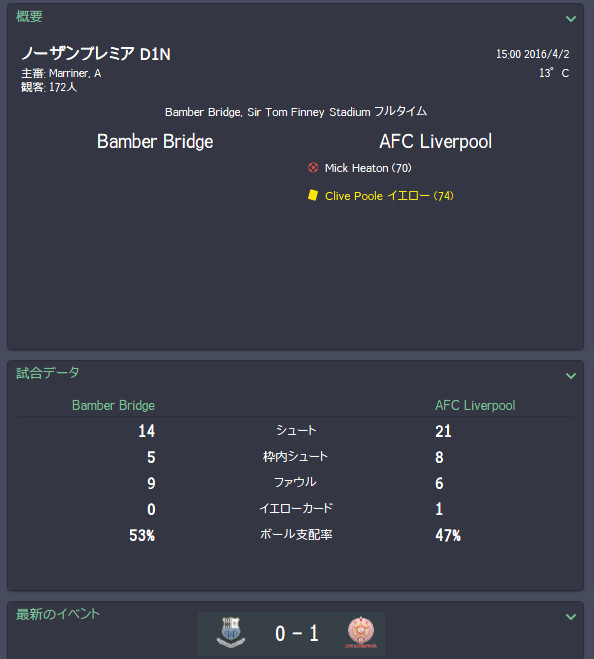594x659 pixels.
Task: Click the 概要 section header
Action: pyautogui.click(x=29, y=16)
